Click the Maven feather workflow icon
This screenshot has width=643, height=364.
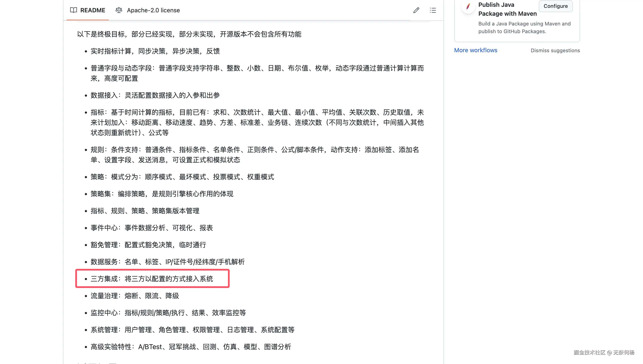[468, 6]
